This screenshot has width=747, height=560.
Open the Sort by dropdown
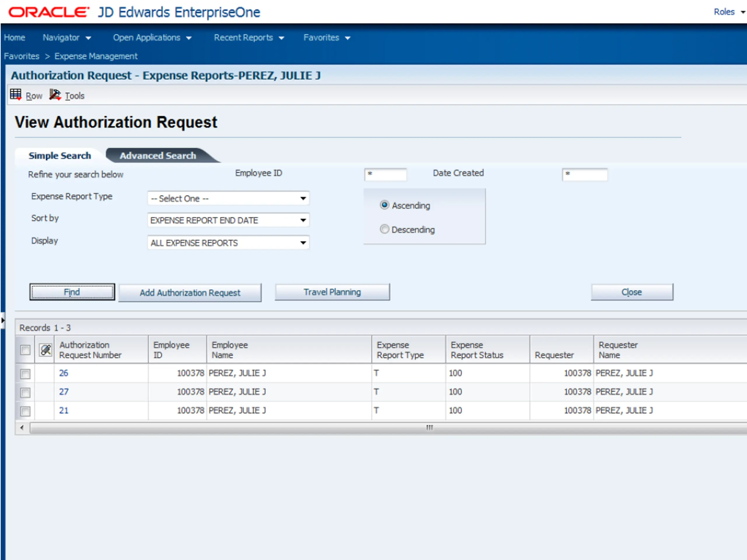pyautogui.click(x=228, y=220)
